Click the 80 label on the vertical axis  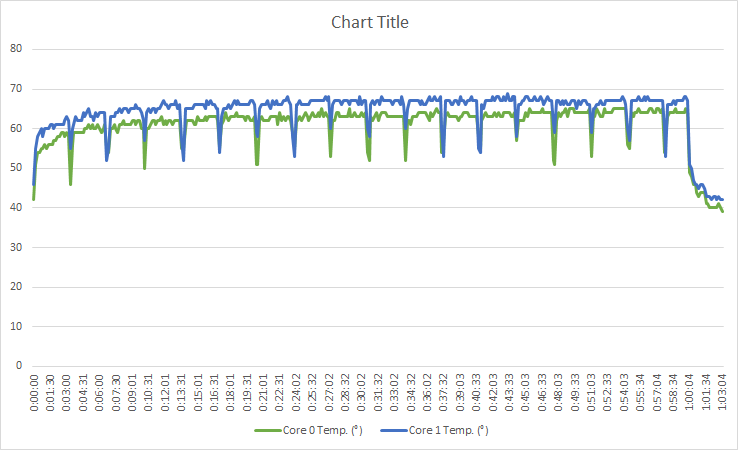click(16, 49)
